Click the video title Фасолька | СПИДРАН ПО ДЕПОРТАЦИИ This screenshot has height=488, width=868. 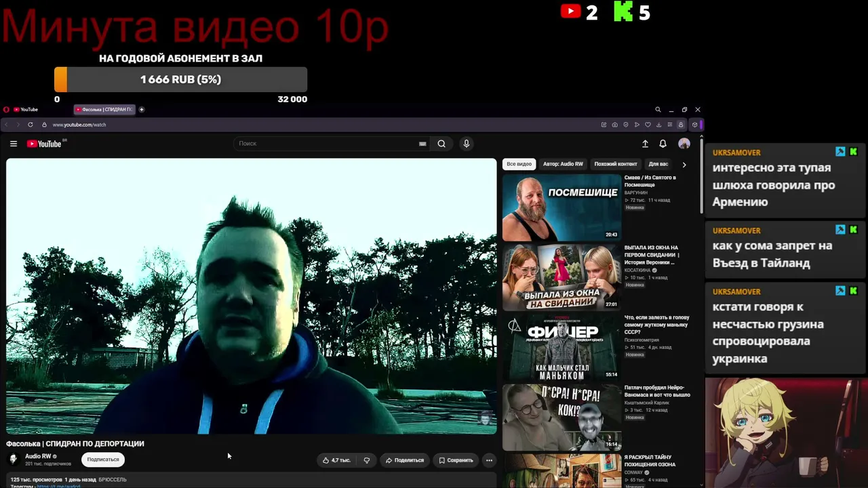pos(75,444)
